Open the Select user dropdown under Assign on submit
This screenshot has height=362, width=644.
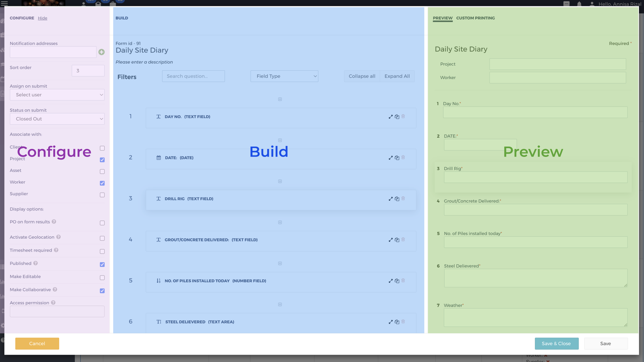[x=57, y=94]
